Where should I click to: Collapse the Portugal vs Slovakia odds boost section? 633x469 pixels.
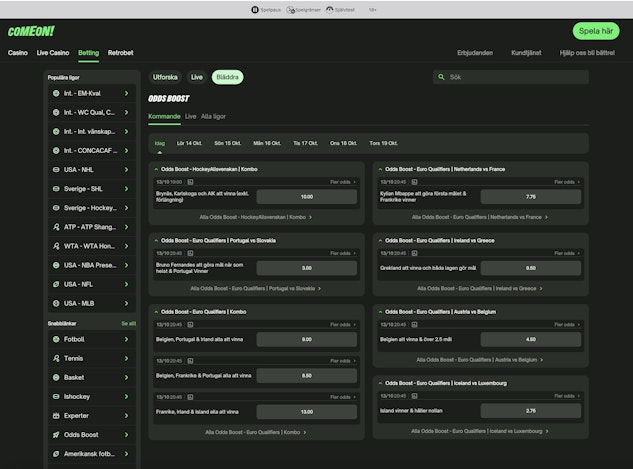tap(156, 240)
